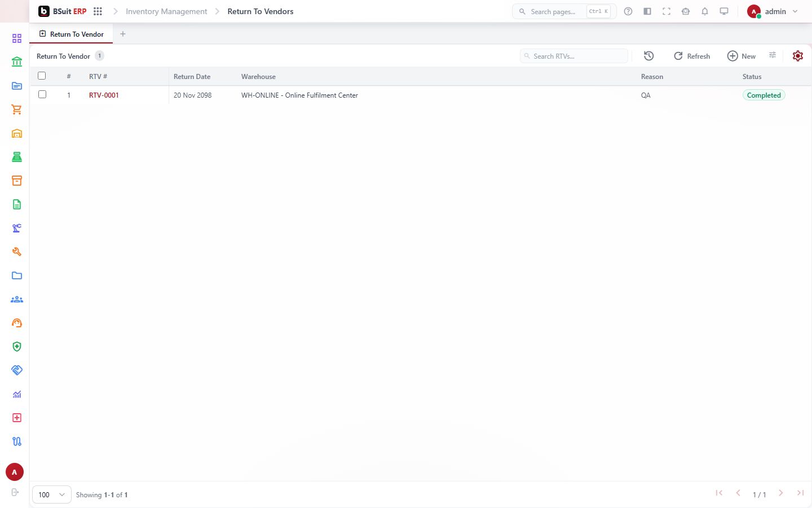Open the handshake icon in the sidebar
The width and height of the screenshot is (812, 508).
[17, 370]
